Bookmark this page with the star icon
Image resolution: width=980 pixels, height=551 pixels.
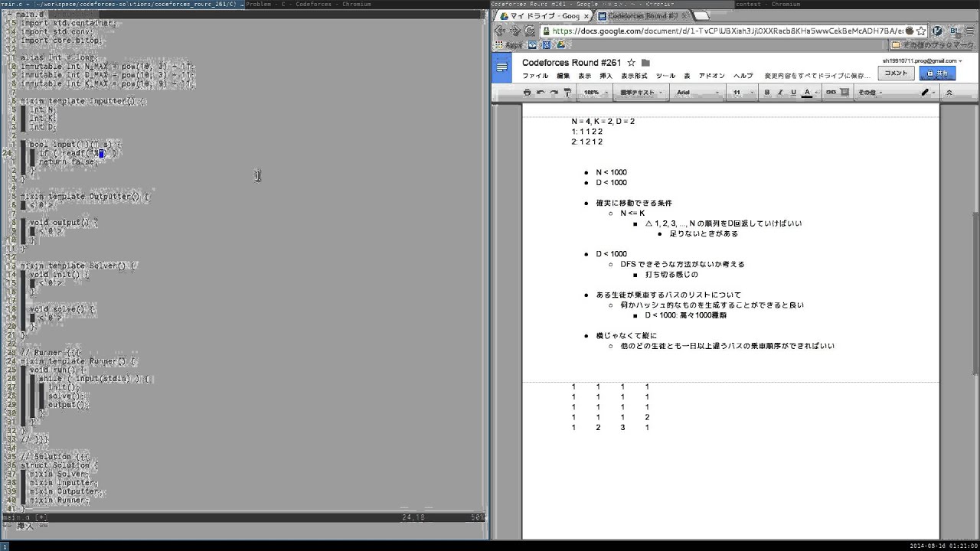(920, 31)
